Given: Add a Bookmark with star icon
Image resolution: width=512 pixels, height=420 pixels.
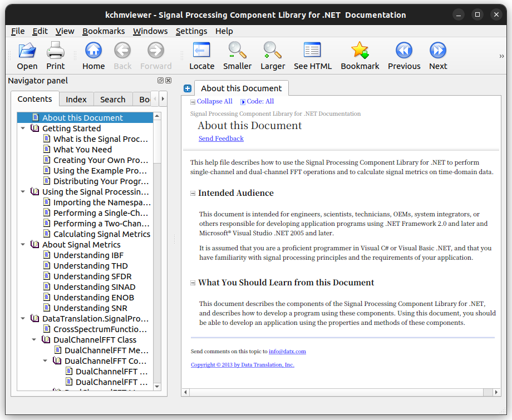Looking at the screenshot, I should coord(360,56).
